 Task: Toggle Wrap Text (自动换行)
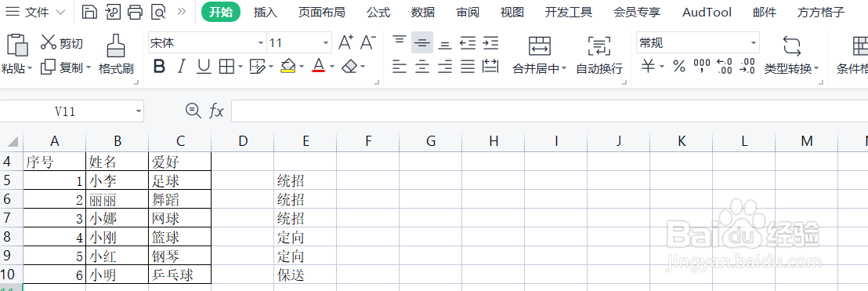coord(599,56)
